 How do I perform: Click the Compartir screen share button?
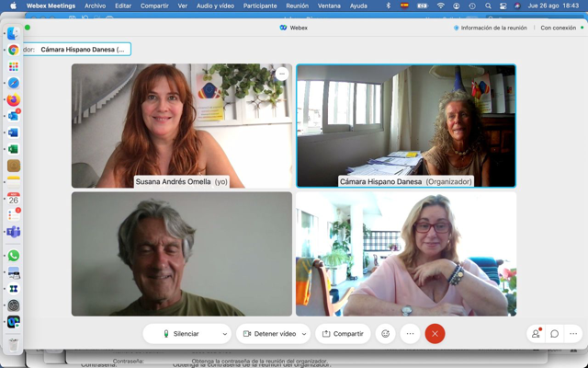343,333
